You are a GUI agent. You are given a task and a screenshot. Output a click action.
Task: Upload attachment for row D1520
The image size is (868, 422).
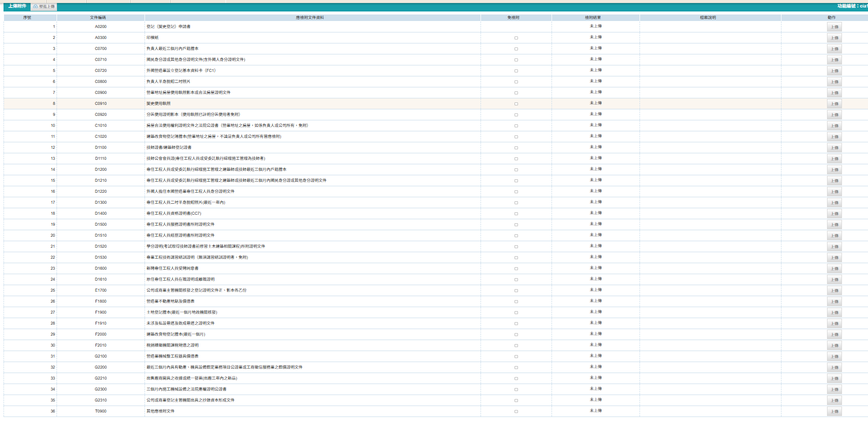click(x=834, y=247)
